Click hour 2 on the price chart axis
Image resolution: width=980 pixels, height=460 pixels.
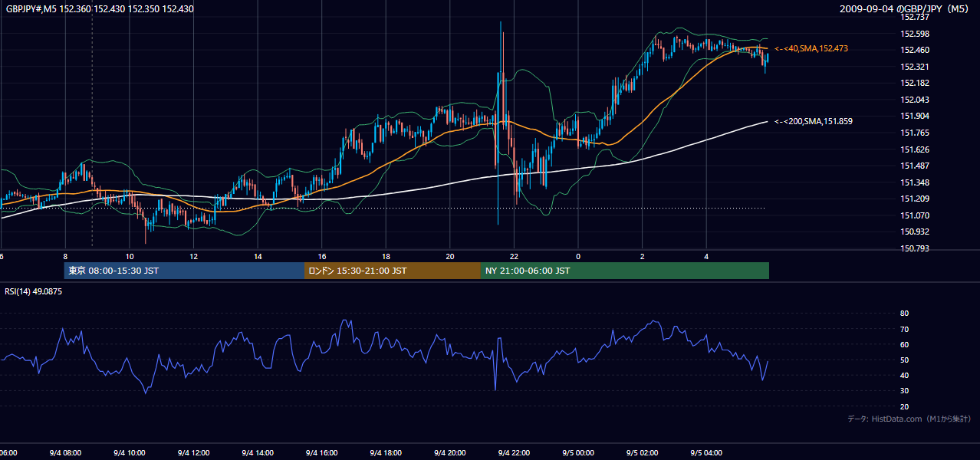(x=643, y=257)
